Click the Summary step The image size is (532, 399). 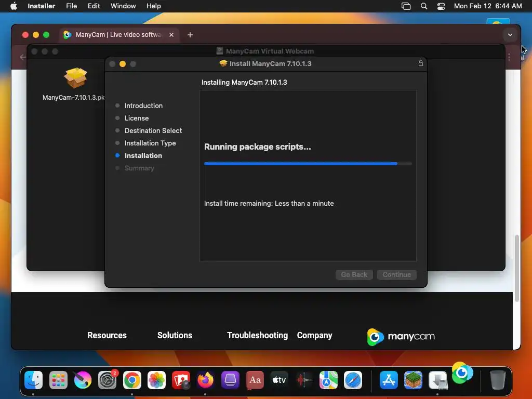click(x=139, y=168)
